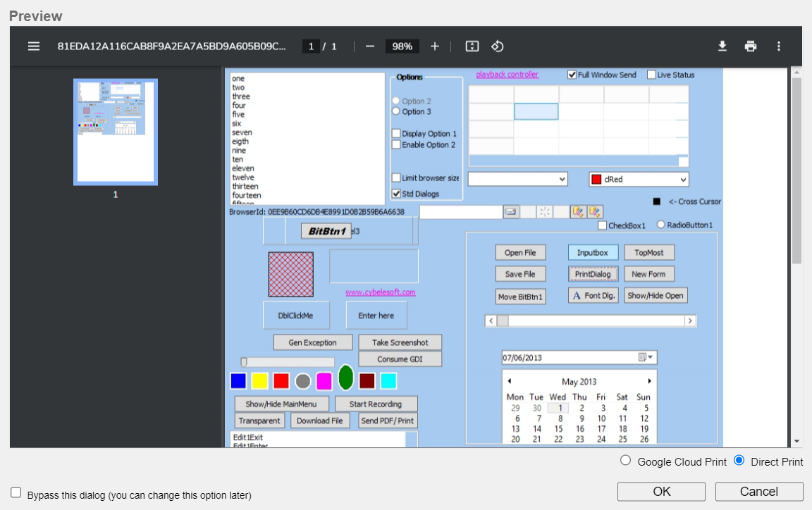
Task: Open the three-dot more actions menu
Action: coord(778,46)
